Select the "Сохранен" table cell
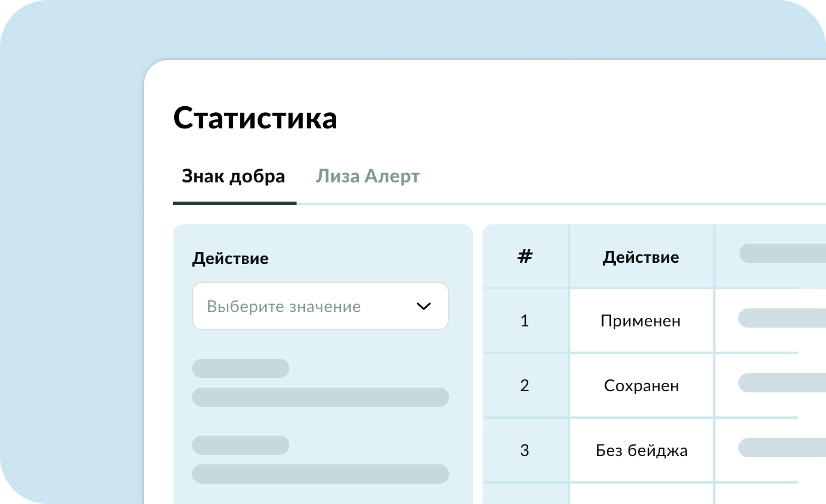Screen dimensions: 826x504 pos(641,385)
